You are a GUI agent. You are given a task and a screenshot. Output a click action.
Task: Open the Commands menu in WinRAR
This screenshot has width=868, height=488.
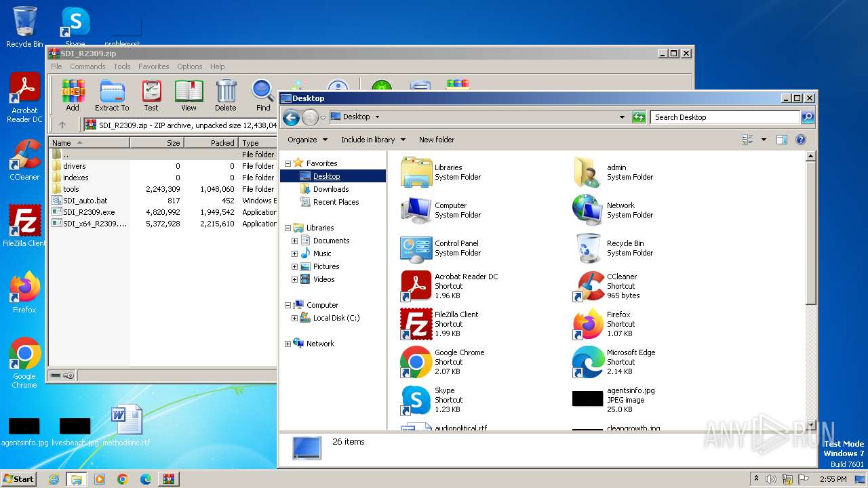(87, 66)
